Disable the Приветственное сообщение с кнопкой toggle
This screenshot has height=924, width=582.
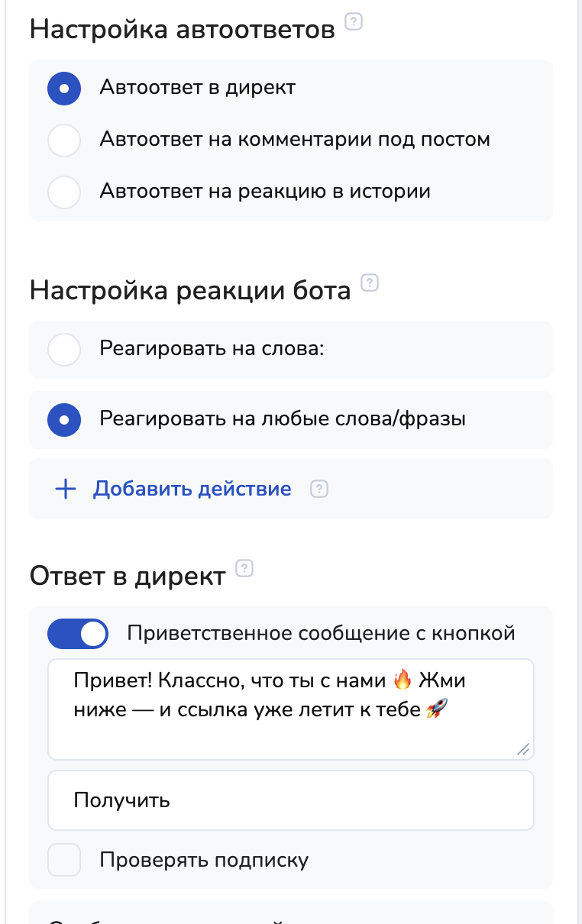click(78, 634)
